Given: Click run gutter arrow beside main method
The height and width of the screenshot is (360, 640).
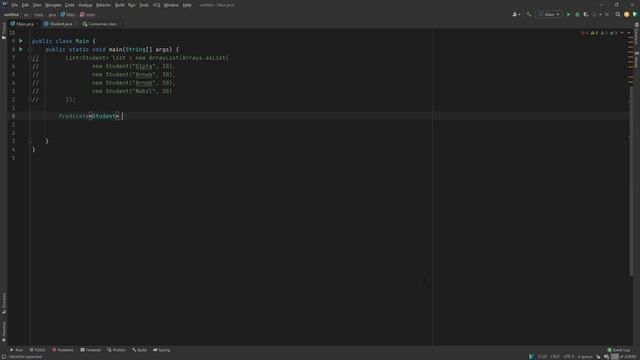Looking at the screenshot, I should [x=21, y=49].
